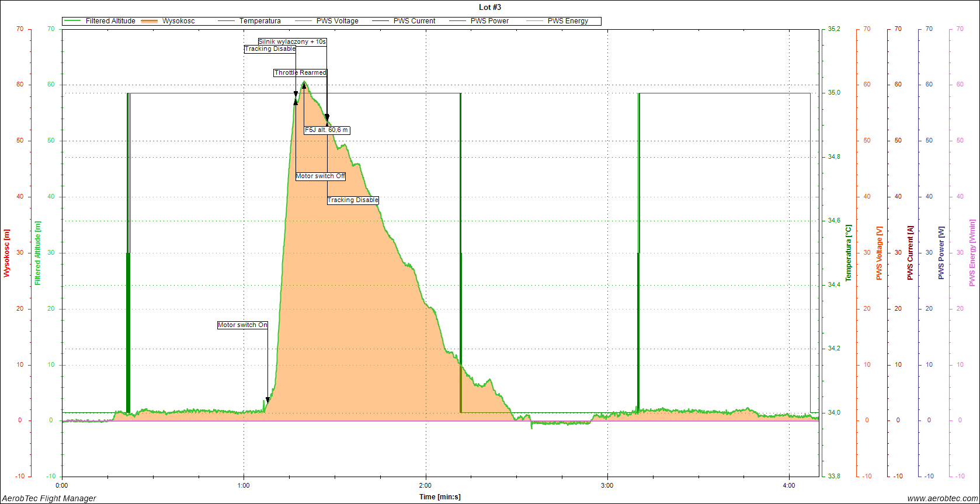Select the PWS Current legend item
The width and height of the screenshot is (980, 504).
[414, 21]
